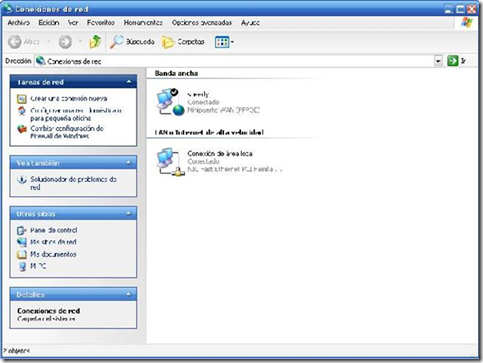Open Mis sitios de red link
Viewport: 483px width, 363px height.
click(x=53, y=242)
